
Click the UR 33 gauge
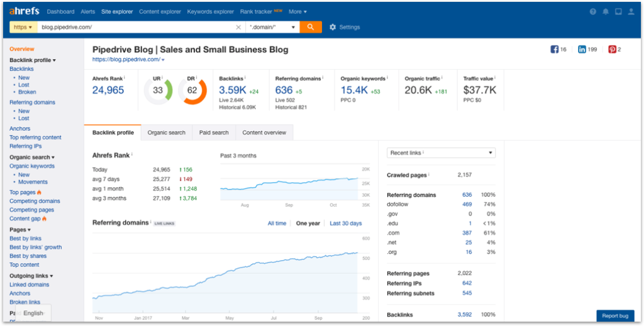[x=158, y=90]
